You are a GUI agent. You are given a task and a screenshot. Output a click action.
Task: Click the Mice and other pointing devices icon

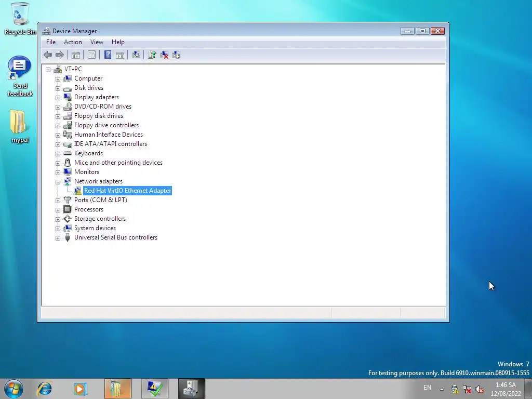(x=68, y=163)
